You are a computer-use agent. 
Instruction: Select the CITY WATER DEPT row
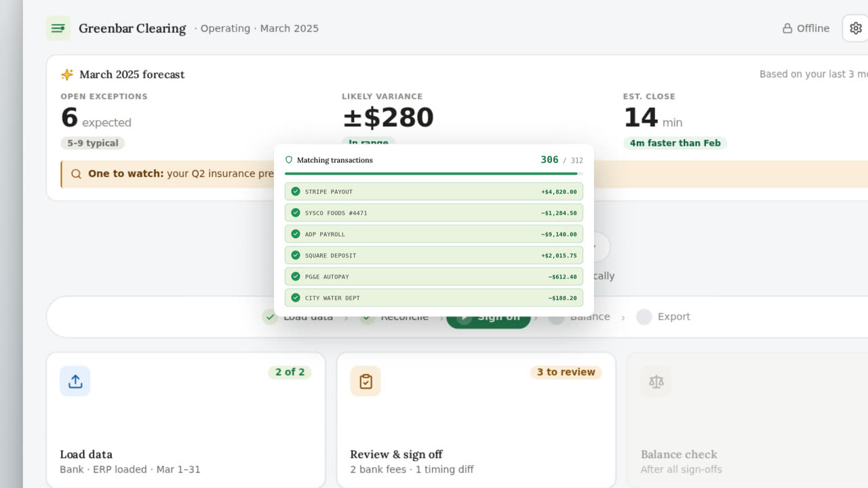click(x=434, y=298)
